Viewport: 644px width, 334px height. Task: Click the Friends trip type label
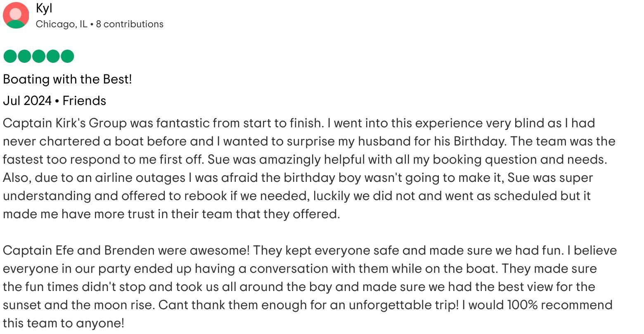pyautogui.click(x=84, y=100)
